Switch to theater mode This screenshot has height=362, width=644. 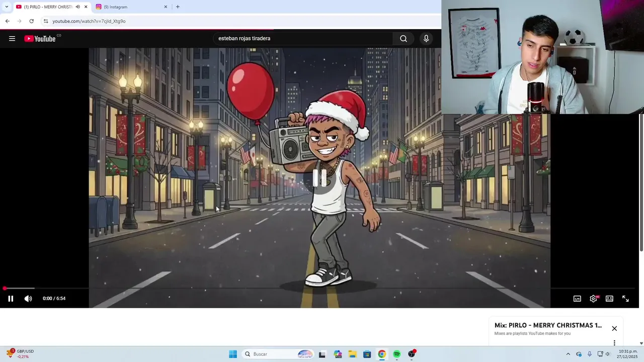pyautogui.click(x=609, y=299)
